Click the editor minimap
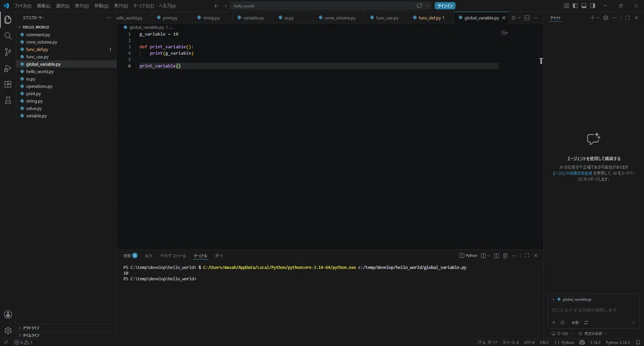Screen dimensions: 644x346 (x=504, y=33)
